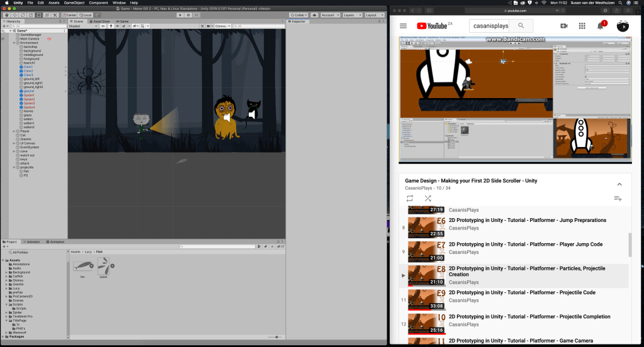Click the save playlist icon
The image size is (644, 347).
(618, 199)
